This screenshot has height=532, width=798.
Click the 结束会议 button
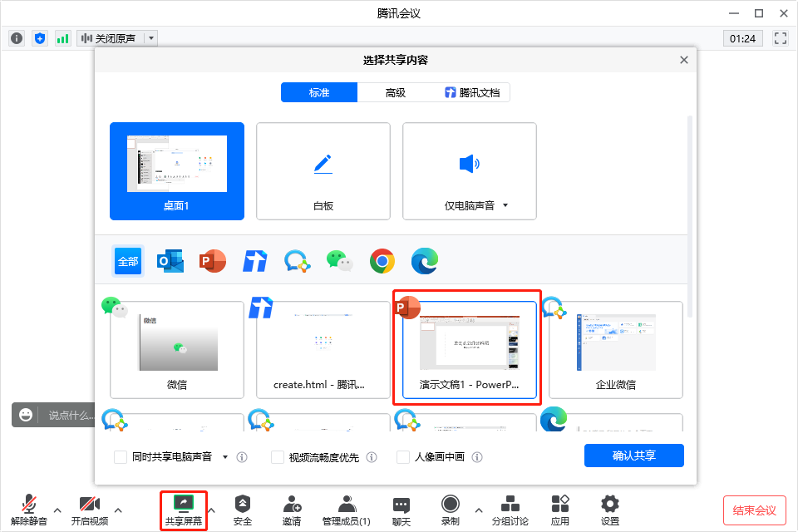[754, 510]
